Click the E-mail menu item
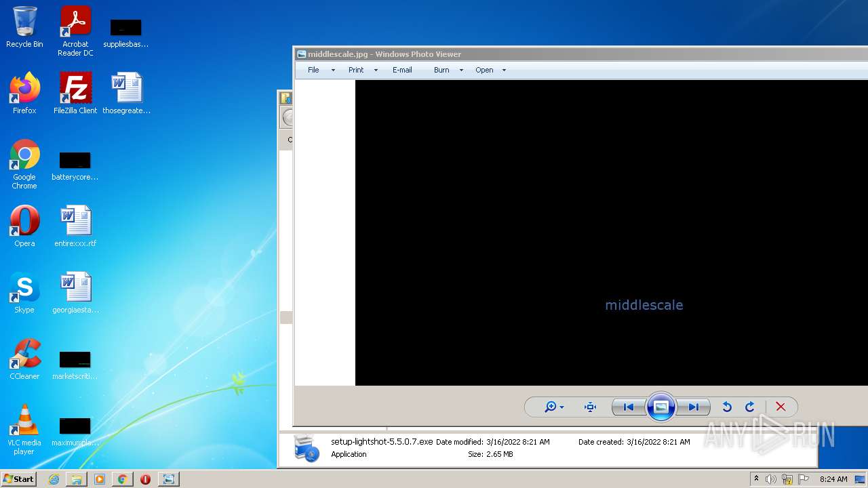The height and width of the screenshot is (488, 868). pos(402,70)
